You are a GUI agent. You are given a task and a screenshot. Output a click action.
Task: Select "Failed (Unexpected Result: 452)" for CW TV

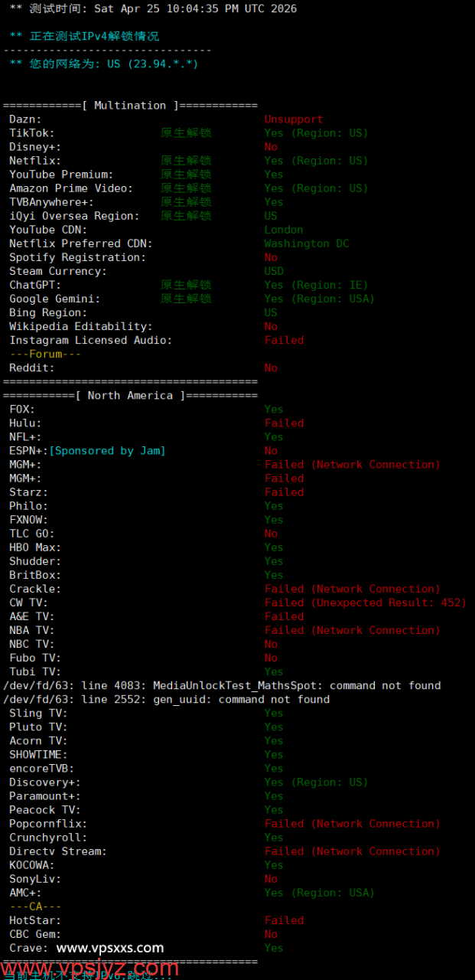(x=366, y=603)
